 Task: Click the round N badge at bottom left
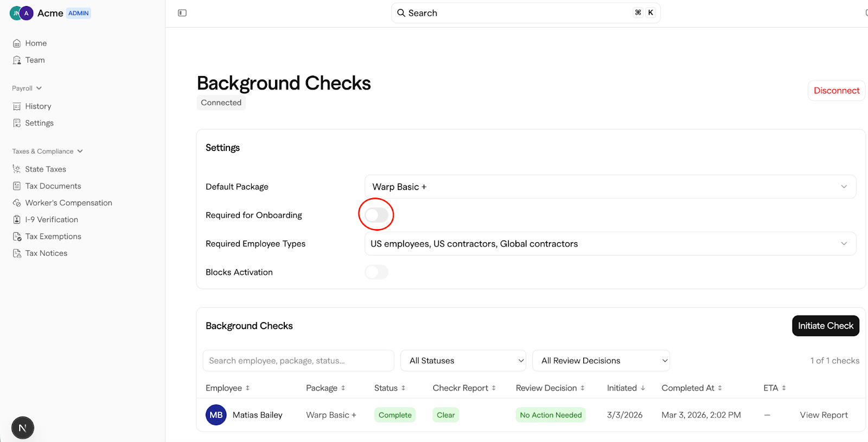(23, 428)
